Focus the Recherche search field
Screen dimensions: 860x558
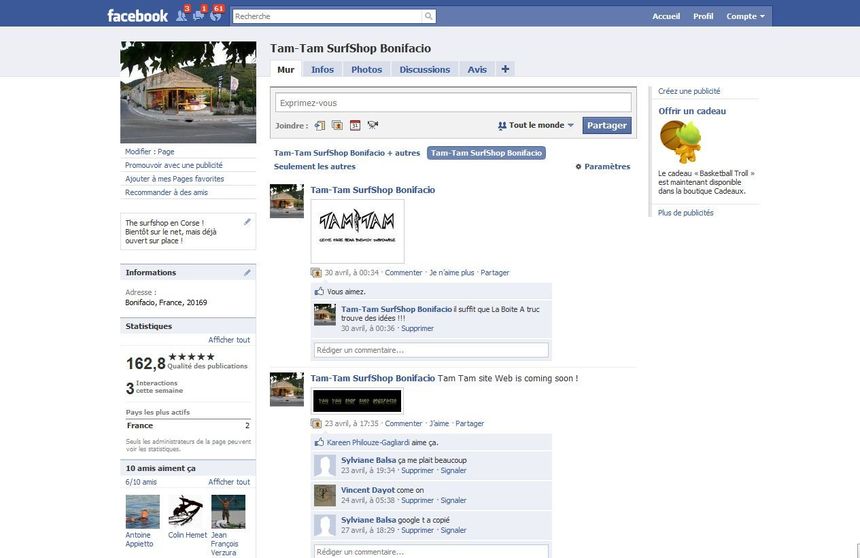pos(328,16)
